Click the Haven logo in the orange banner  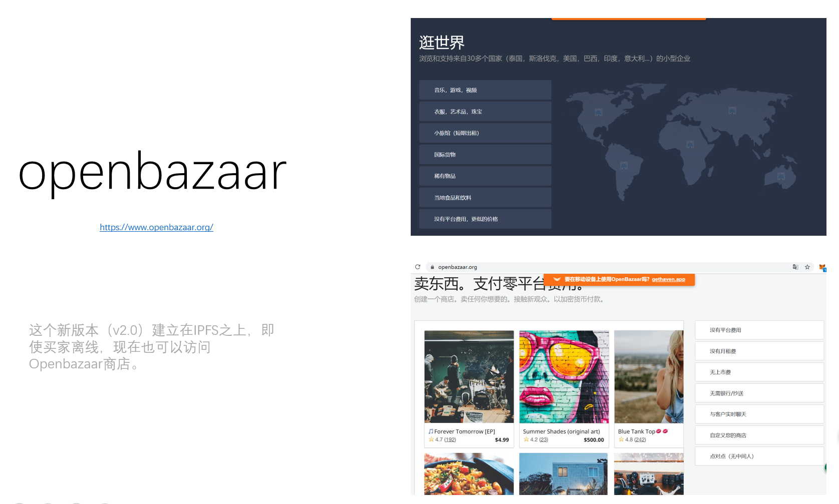click(x=557, y=279)
